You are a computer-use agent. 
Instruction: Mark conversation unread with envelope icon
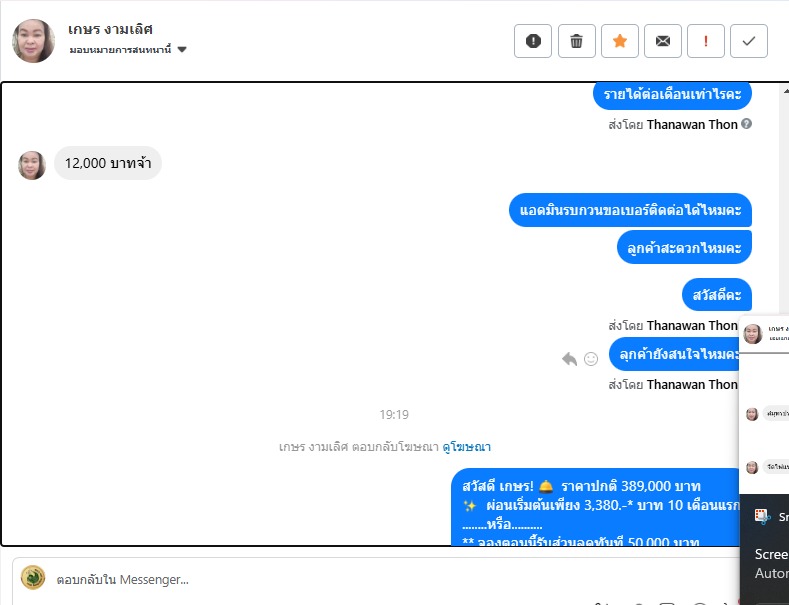663,41
